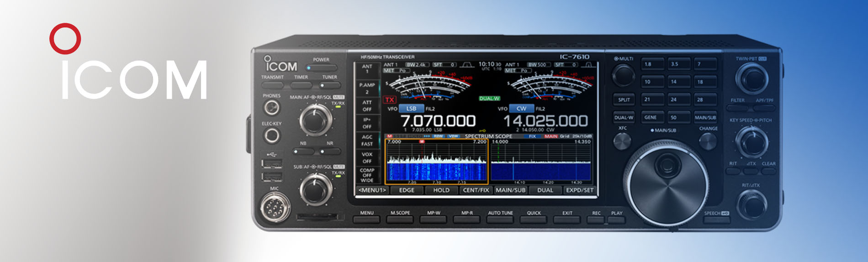Tap the red TX indicator icon

coord(389,100)
